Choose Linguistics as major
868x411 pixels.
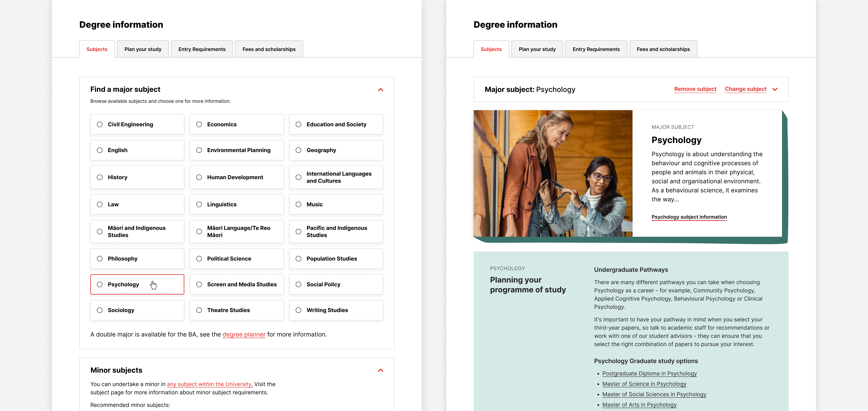237,204
